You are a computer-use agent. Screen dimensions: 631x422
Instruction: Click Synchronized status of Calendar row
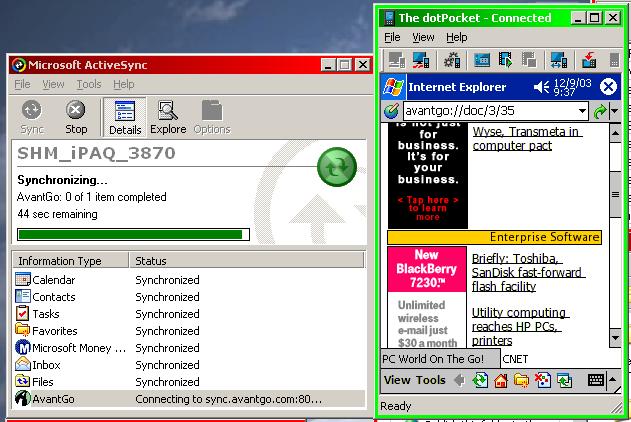click(167, 280)
